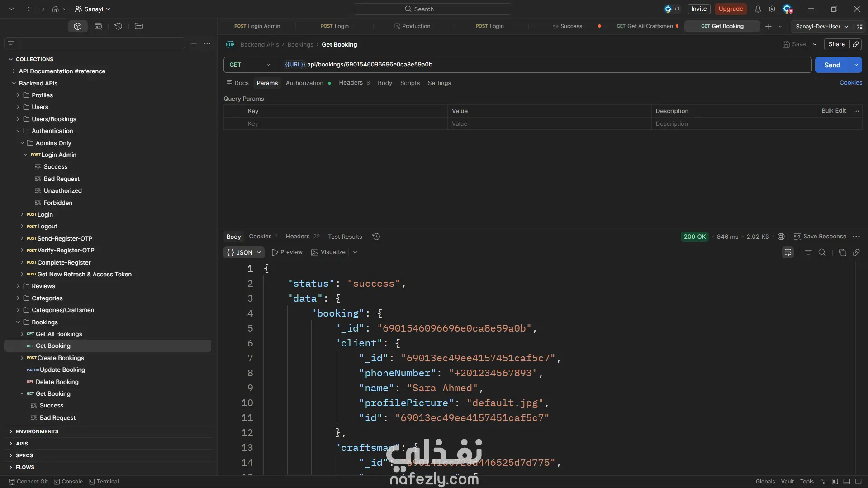Copy the response body to clipboard
Viewport: 868px width, 488px height.
point(842,252)
